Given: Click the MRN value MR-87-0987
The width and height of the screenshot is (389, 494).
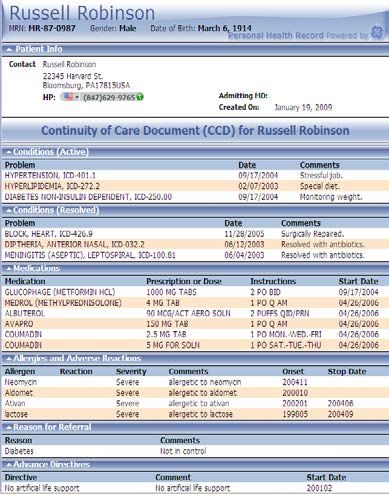Looking at the screenshot, I should (52, 28).
